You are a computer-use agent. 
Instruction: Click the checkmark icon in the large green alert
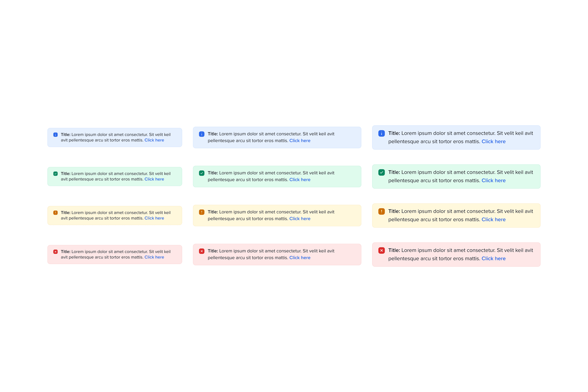point(381,173)
